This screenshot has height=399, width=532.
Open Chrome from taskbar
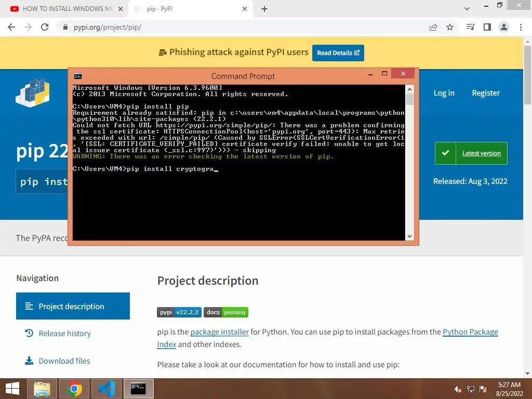[x=74, y=389]
